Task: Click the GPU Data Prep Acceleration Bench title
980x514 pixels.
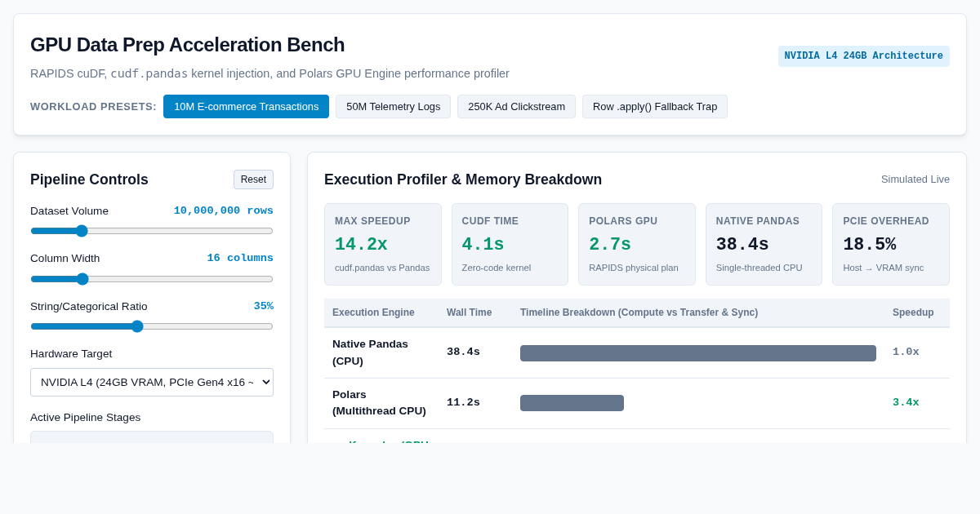Action: pyautogui.click(x=187, y=45)
